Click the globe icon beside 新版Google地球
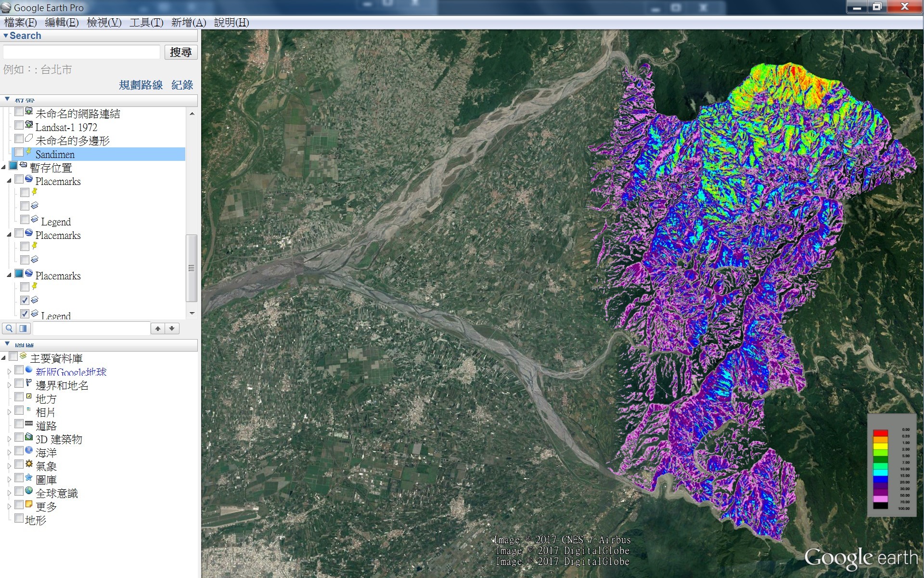The width and height of the screenshot is (924, 578). point(29,370)
